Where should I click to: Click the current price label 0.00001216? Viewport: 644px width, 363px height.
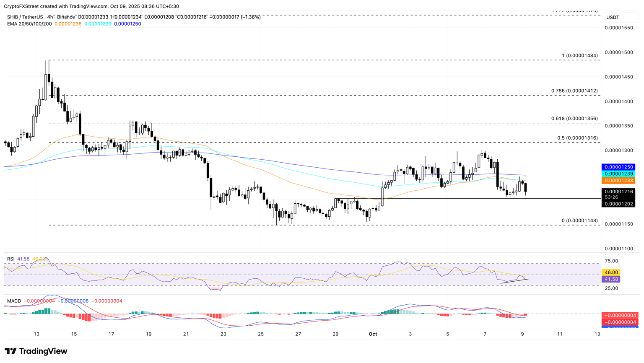(618, 191)
